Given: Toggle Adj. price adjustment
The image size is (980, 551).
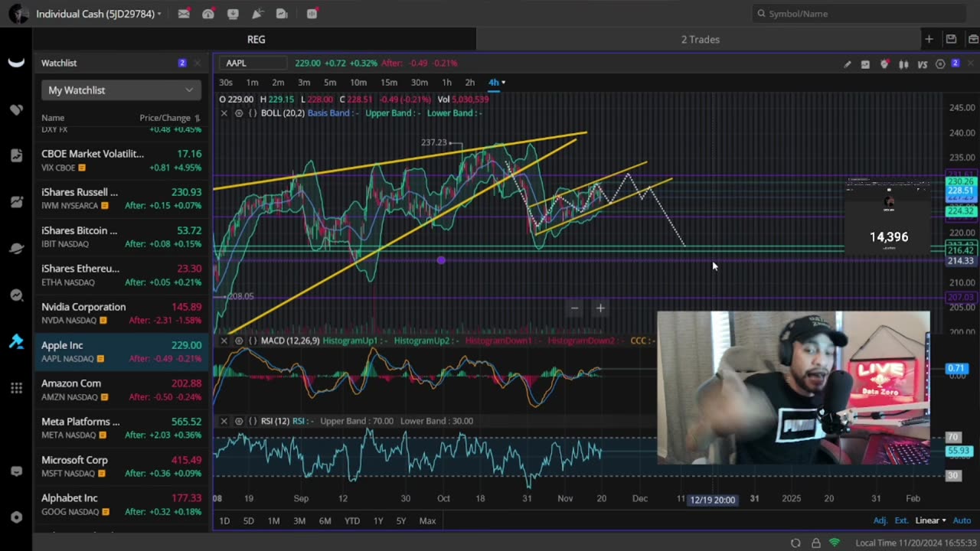Looking at the screenshot, I should (x=880, y=520).
